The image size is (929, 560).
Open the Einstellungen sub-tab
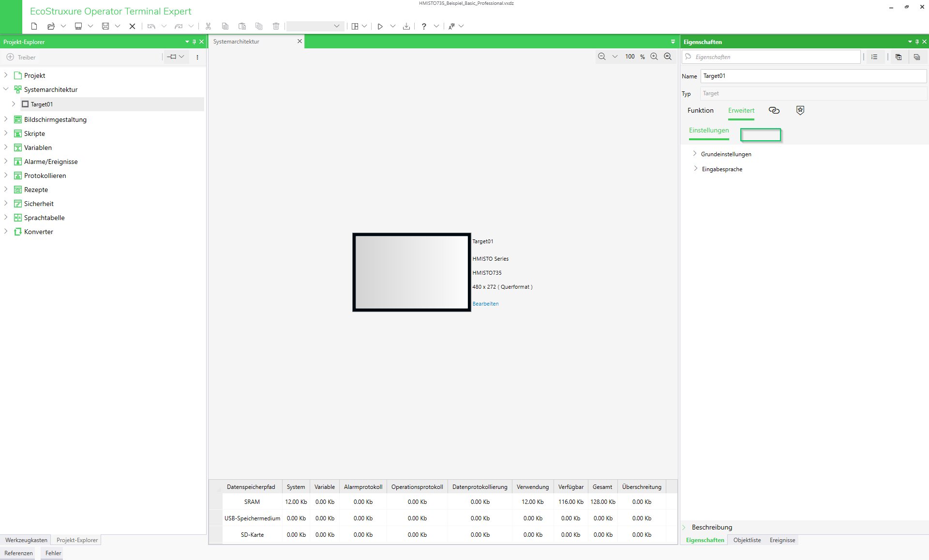[709, 131]
